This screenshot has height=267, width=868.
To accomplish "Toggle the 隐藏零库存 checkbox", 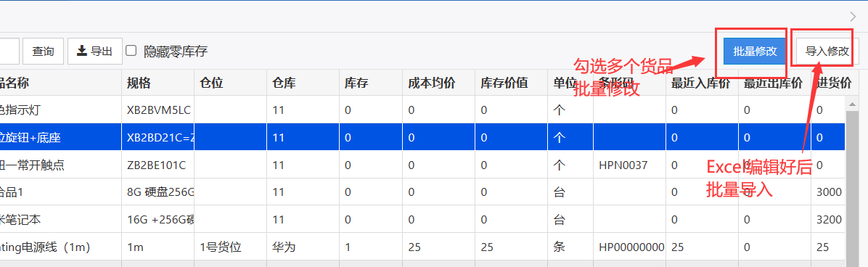I will click(131, 51).
